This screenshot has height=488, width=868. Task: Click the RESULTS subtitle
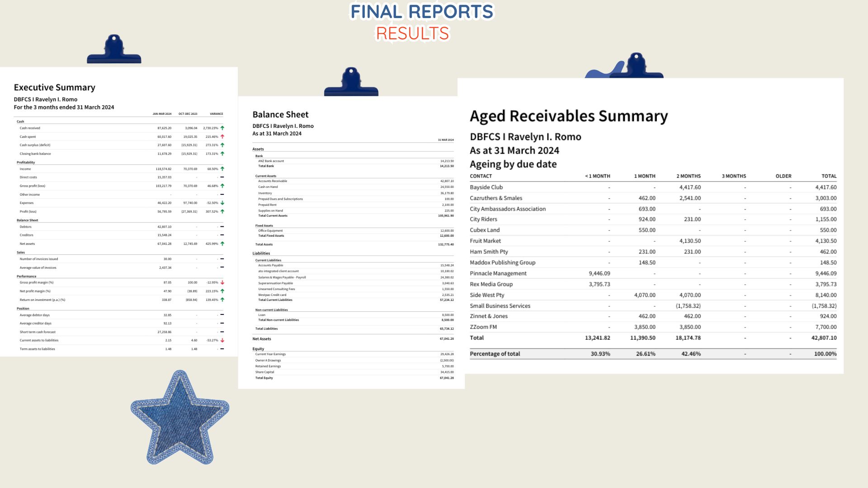(412, 33)
